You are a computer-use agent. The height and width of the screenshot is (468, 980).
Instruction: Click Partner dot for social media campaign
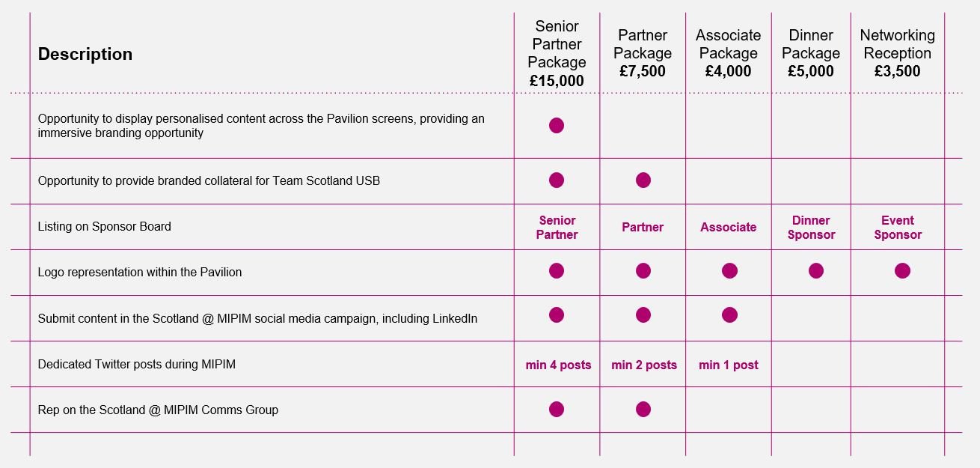(643, 315)
